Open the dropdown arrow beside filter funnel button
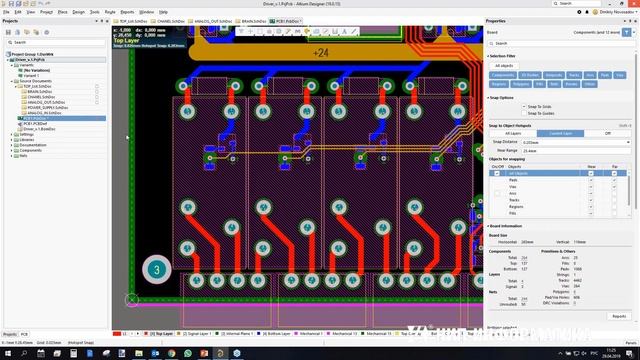The image size is (640, 360). (x=634, y=32)
